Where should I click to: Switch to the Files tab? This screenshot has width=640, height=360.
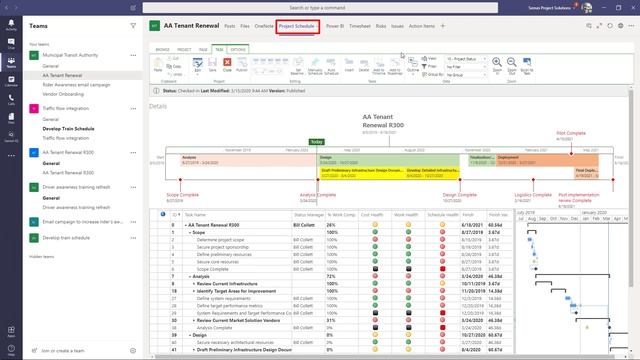click(245, 26)
